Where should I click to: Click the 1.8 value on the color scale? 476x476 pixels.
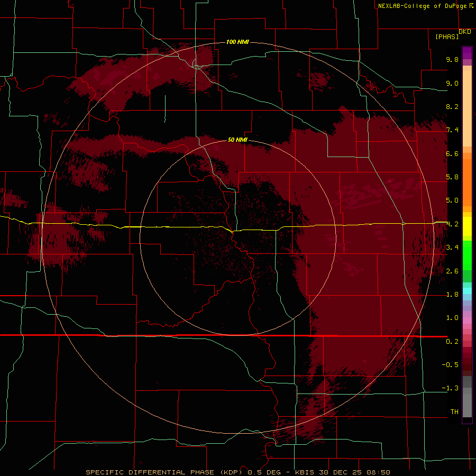(452, 295)
